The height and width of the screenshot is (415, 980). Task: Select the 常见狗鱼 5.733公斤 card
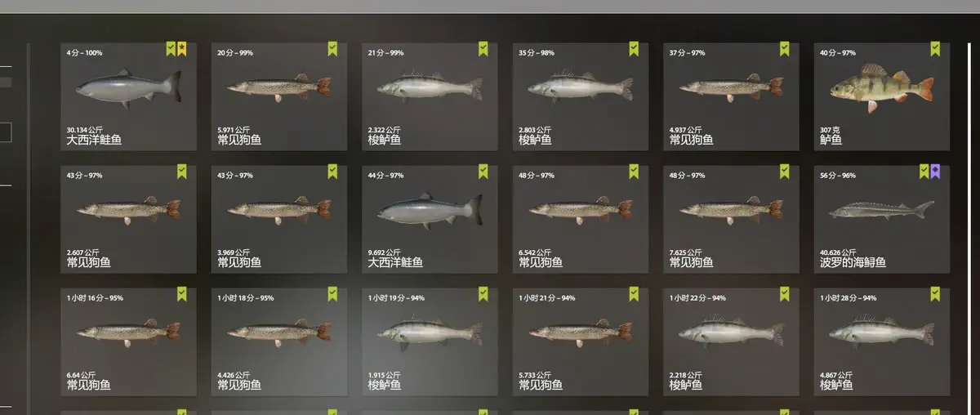(x=581, y=341)
